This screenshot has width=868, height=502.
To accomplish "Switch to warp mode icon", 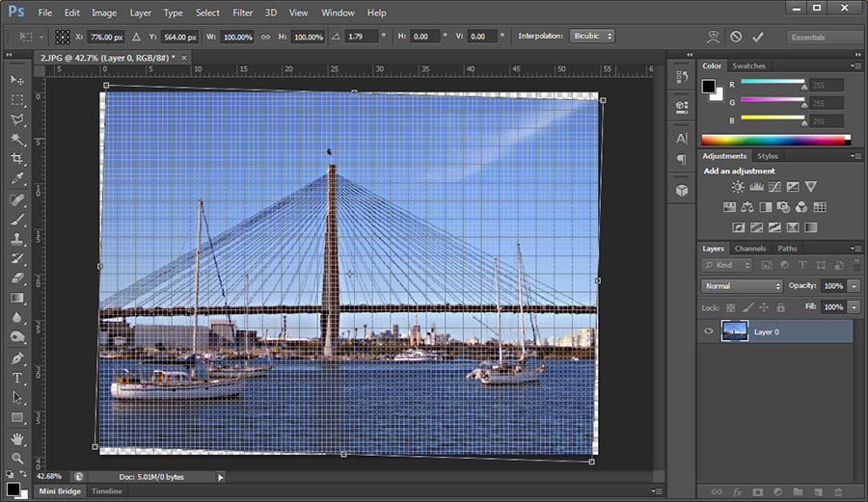I will (713, 37).
